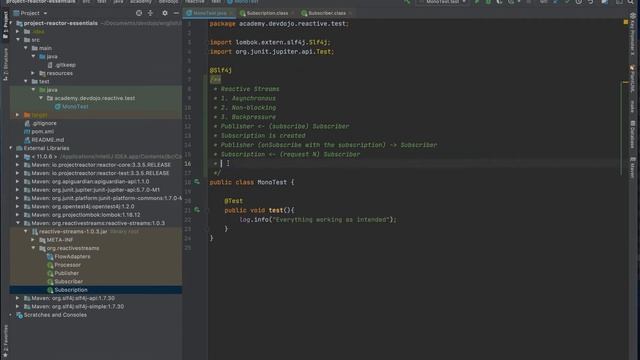Viewport: 640px width, 360px height.
Task: Expand the Maven lombok 1.18.12 library arrow
Action: [18, 215]
